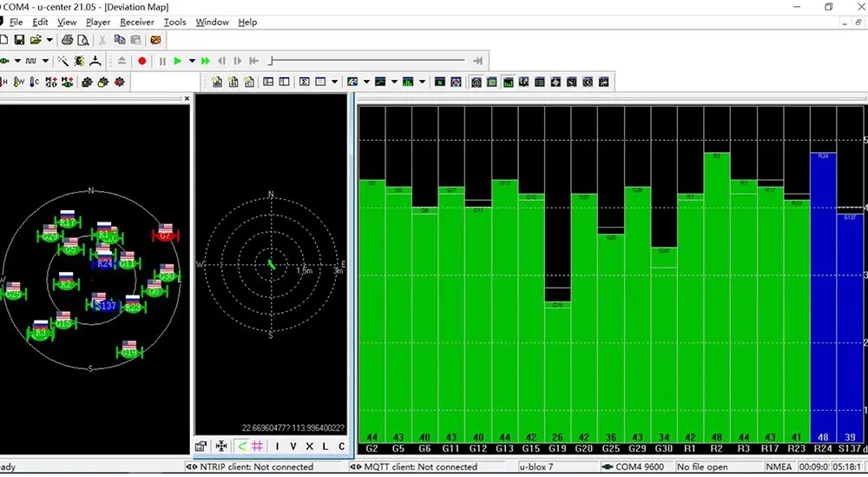Open the dropdown arrow beside Play button
Screen dimensions: 868x477
191,61
